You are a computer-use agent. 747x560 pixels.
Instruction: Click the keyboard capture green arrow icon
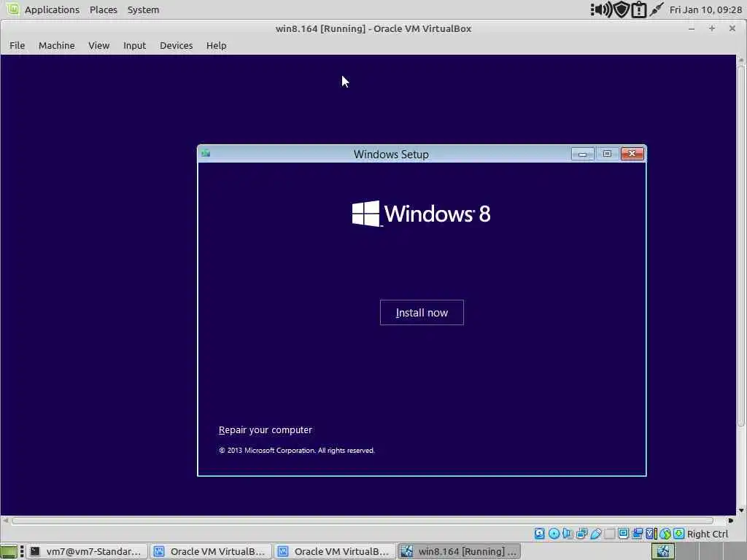(679, 533)
